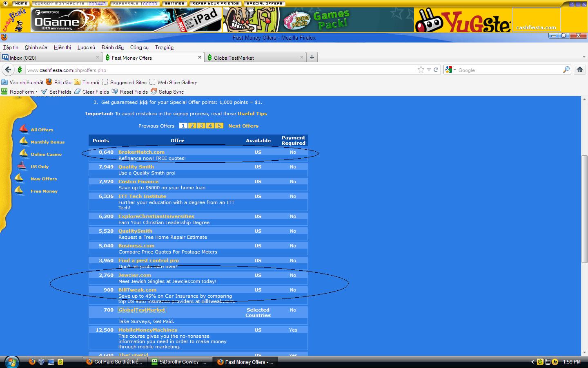Reload the page with the refresh icon
The width and height of the screenshot is (588, 368).
(x=436, y=70)
